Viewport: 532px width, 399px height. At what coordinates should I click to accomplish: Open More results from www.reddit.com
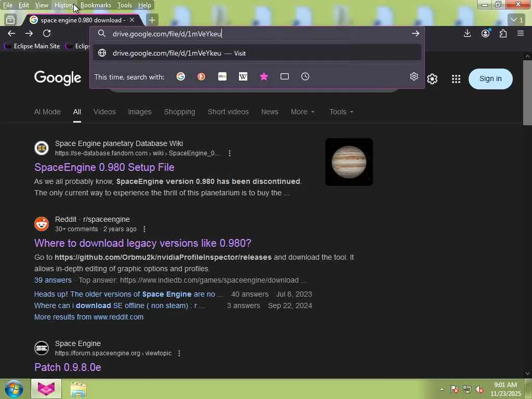point(89,317)
